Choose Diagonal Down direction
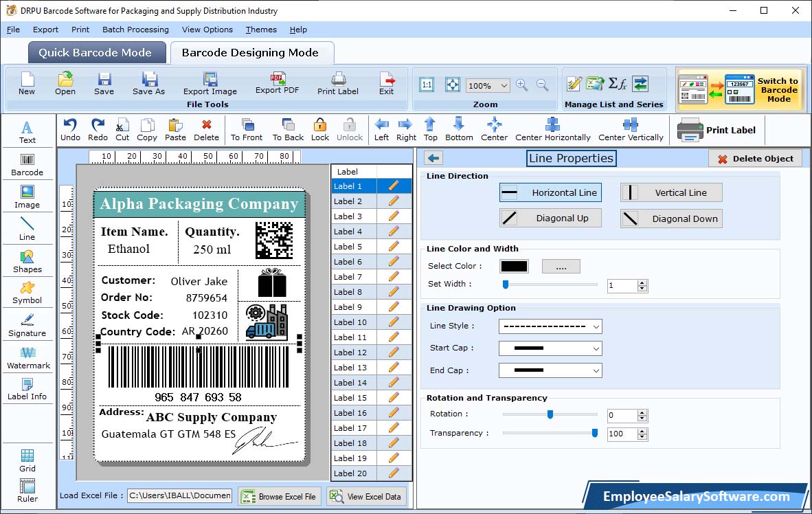 (671, 219)
